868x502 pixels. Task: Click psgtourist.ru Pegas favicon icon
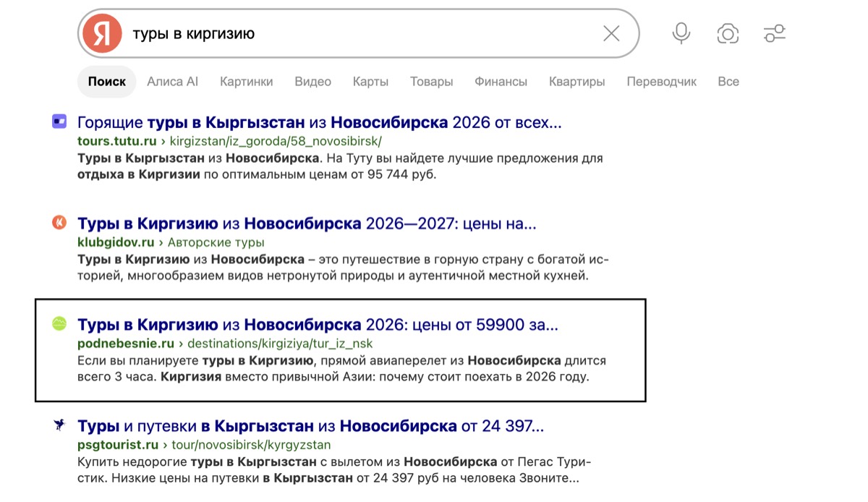pos(59,425)
